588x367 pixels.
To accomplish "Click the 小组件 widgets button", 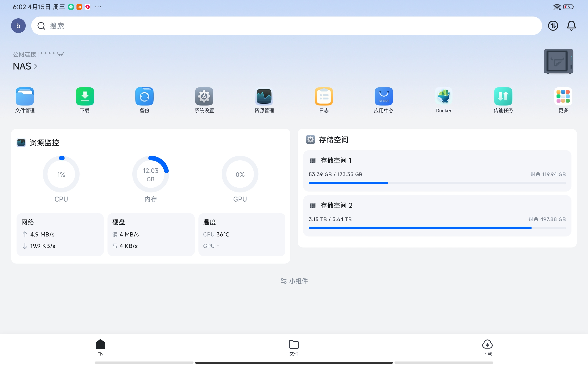I will (294, 281).
